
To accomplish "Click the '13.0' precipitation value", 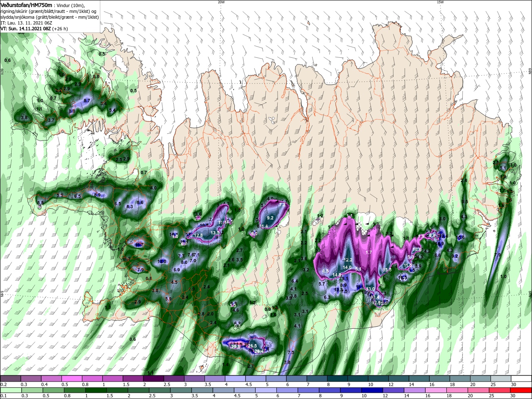I will [370, 289].
